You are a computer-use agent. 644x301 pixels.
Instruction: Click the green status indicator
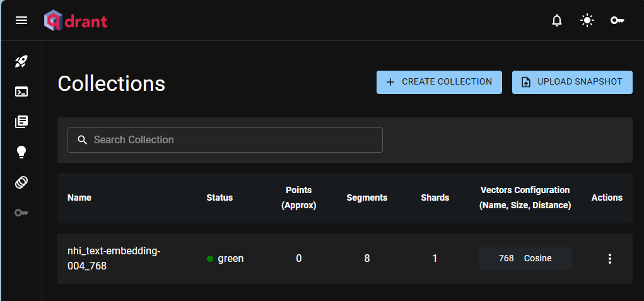coord(225,259)
